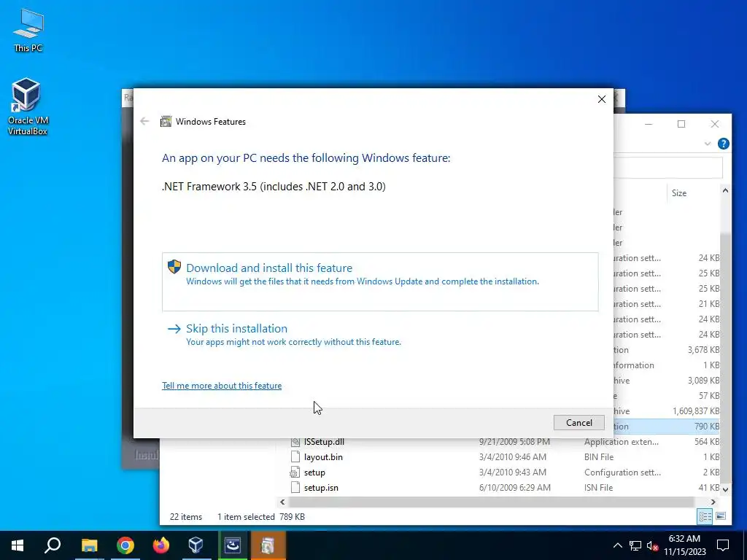The image size is (747, 560).
Task: Sort files by Size column
Action: point(679,192)
